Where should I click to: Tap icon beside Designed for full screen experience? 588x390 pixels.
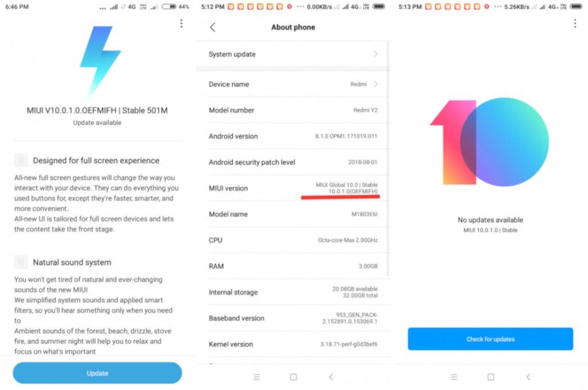pos(21,160)
